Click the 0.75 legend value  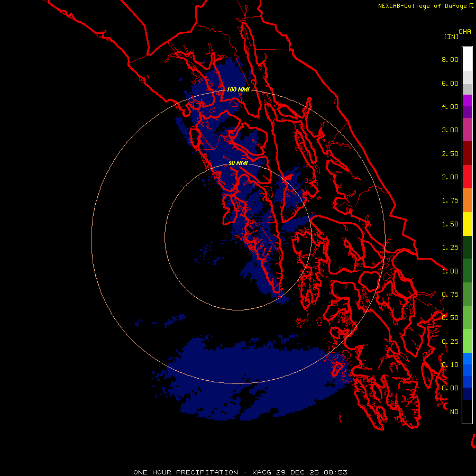tap(450, 295)
